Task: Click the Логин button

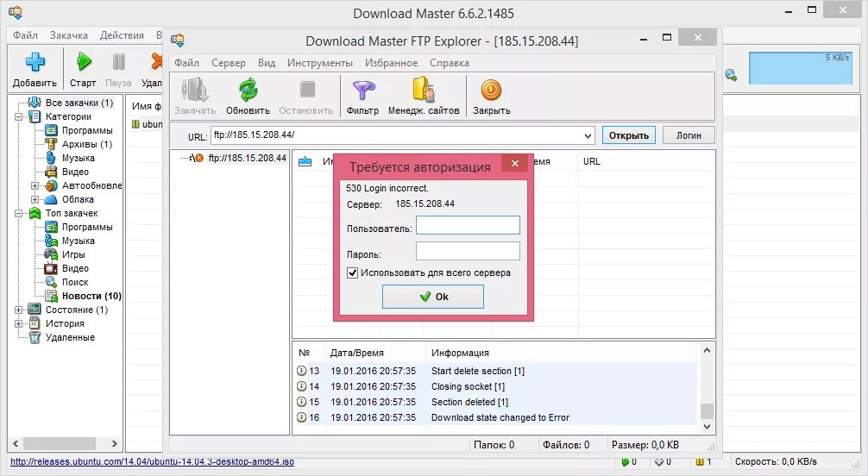Action: [x=689, y=135]
